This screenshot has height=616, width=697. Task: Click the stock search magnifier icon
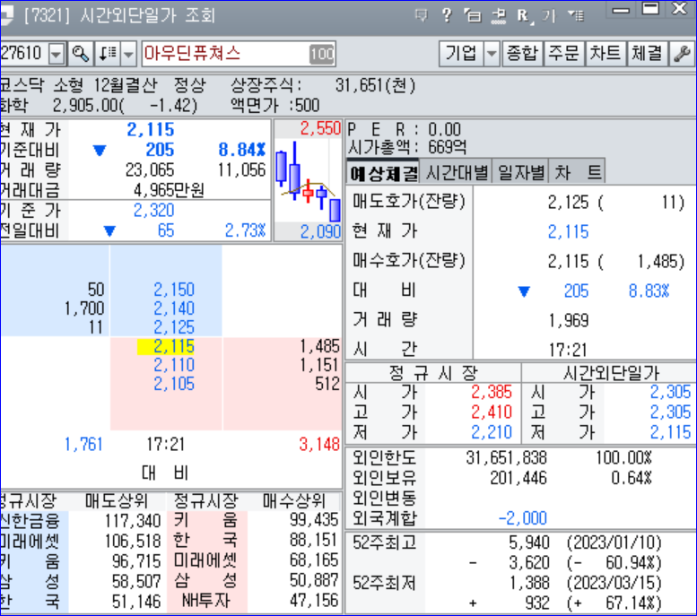[x=81, y=54]
